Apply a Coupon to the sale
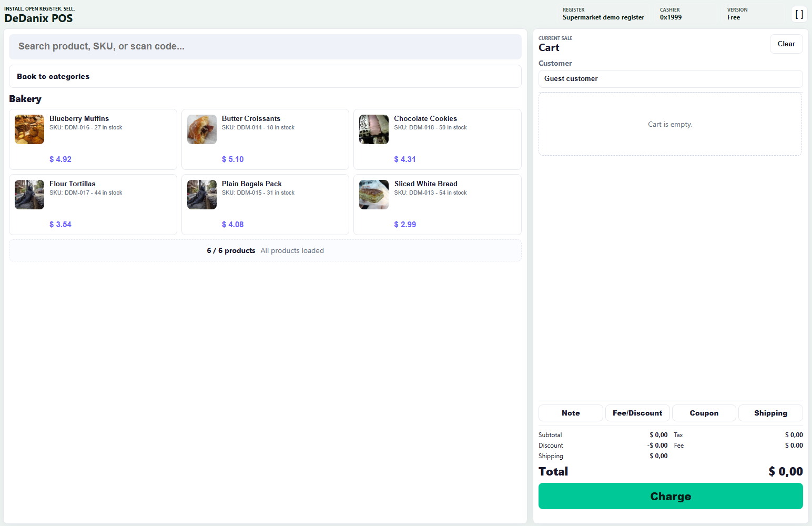This screenshot has height=526, width=812. (x=704, y=413)
